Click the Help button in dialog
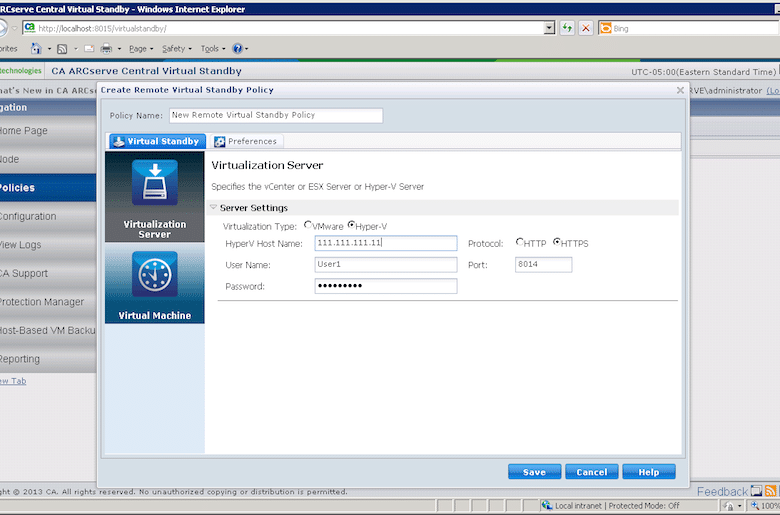Viewport: 780px width, 515px height. point(649,472)
